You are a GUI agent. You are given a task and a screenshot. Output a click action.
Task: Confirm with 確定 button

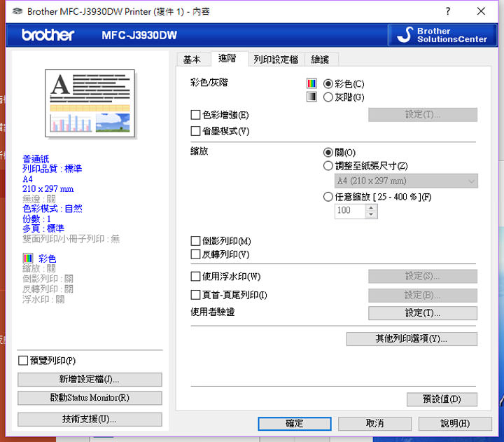click(295, 424)
